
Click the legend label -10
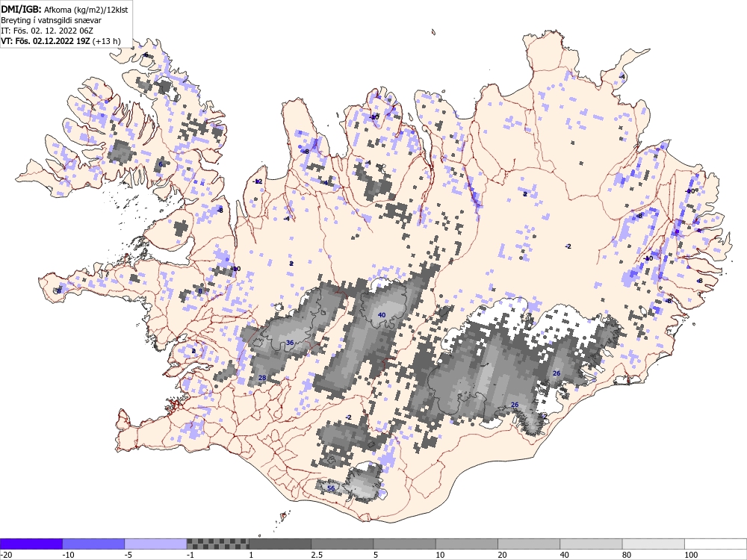click(x=69, y=555)
